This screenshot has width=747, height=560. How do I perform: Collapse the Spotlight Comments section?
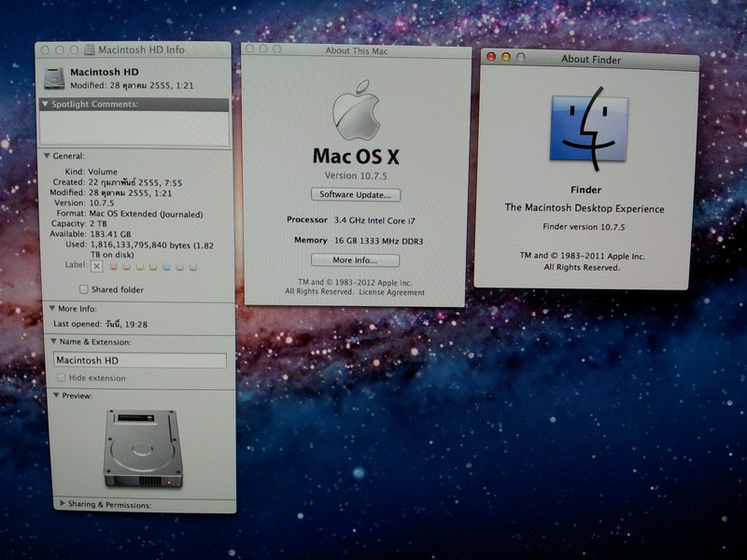[45, 104]
